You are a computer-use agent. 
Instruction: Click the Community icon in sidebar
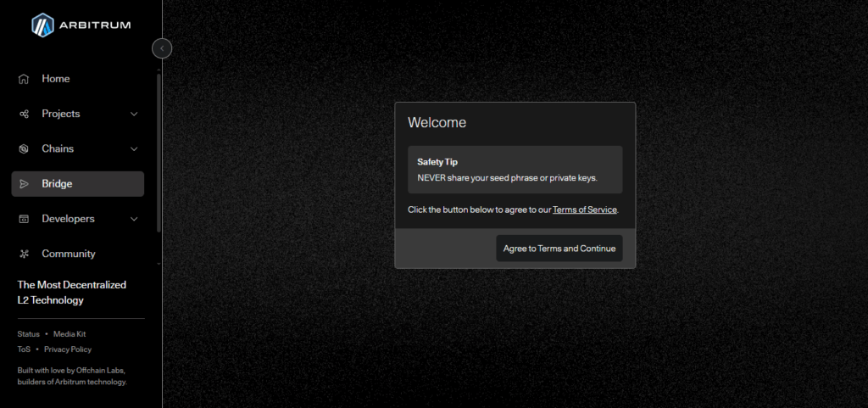(24, 254)
